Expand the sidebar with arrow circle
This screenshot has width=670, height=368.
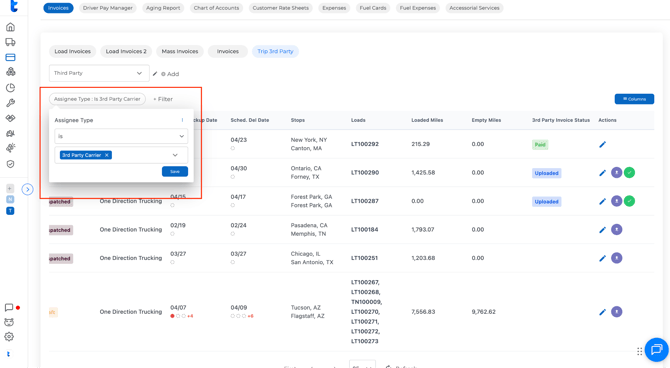(27, 189)
